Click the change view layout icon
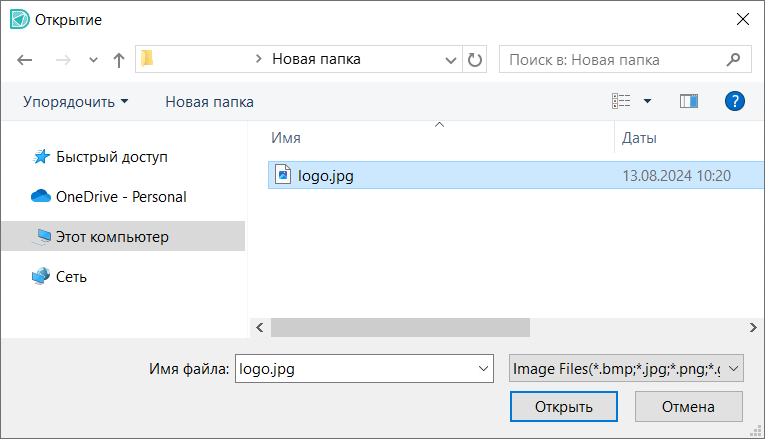765x439 pixels. coord(621,101)
